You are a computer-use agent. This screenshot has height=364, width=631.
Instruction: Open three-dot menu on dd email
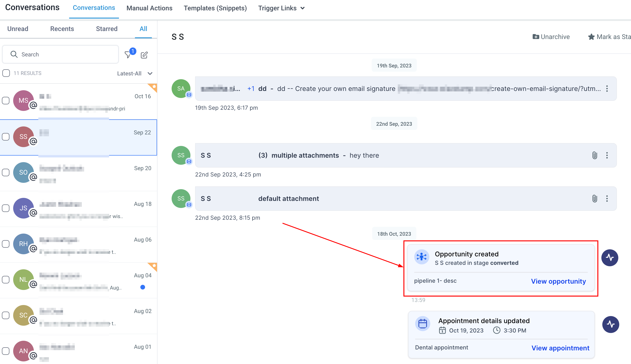[x=607, y=89]
